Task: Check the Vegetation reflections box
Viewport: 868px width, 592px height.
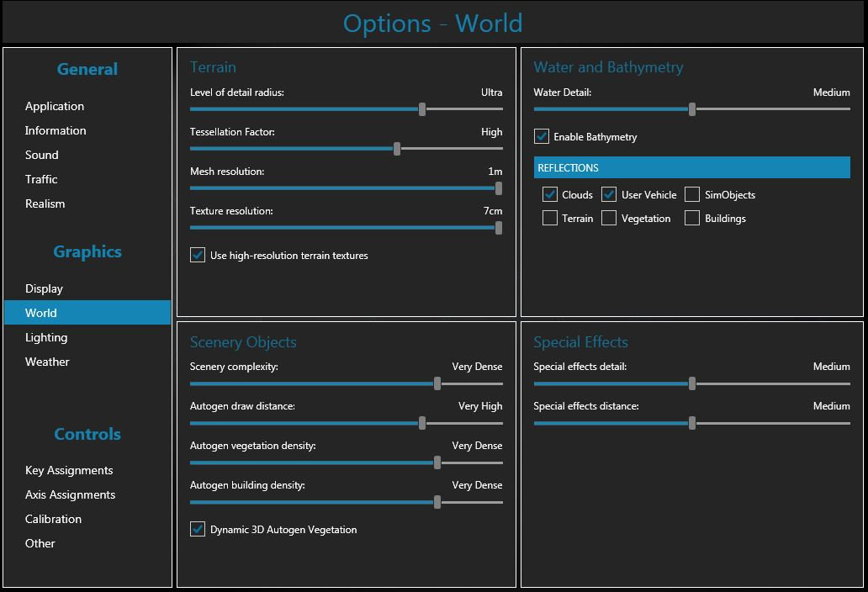Action: point(610,219)
